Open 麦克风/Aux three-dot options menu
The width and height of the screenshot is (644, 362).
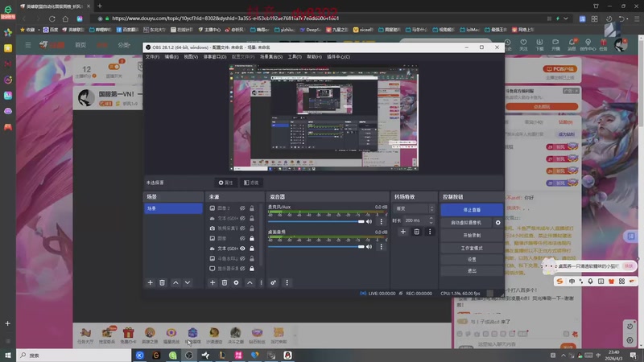(x=381, y=222)
